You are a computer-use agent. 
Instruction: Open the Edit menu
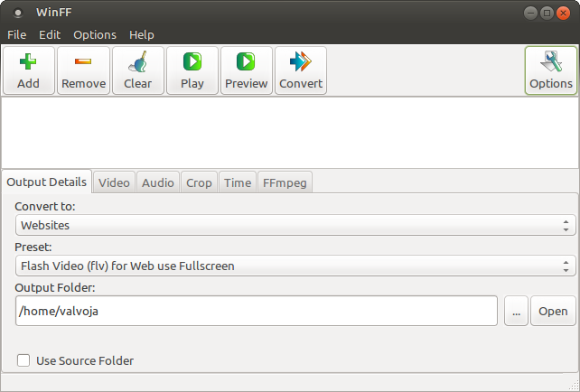(49, 34)
